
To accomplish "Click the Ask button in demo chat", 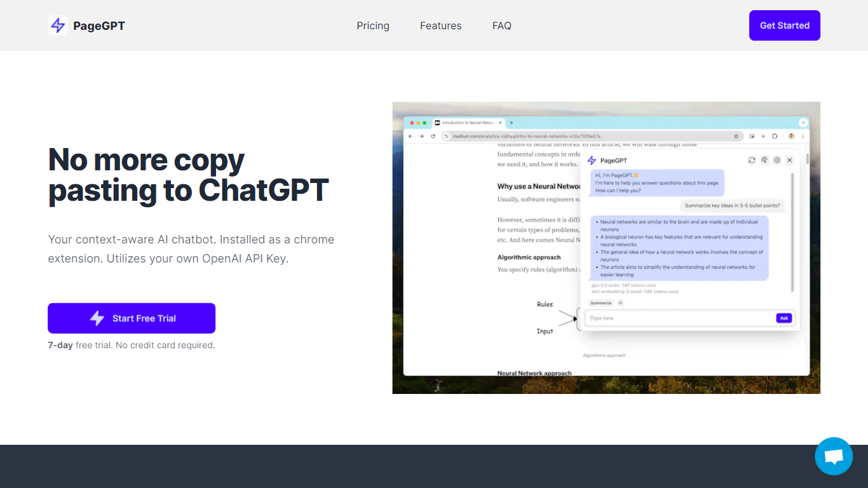I will click(x=784, y=318).
